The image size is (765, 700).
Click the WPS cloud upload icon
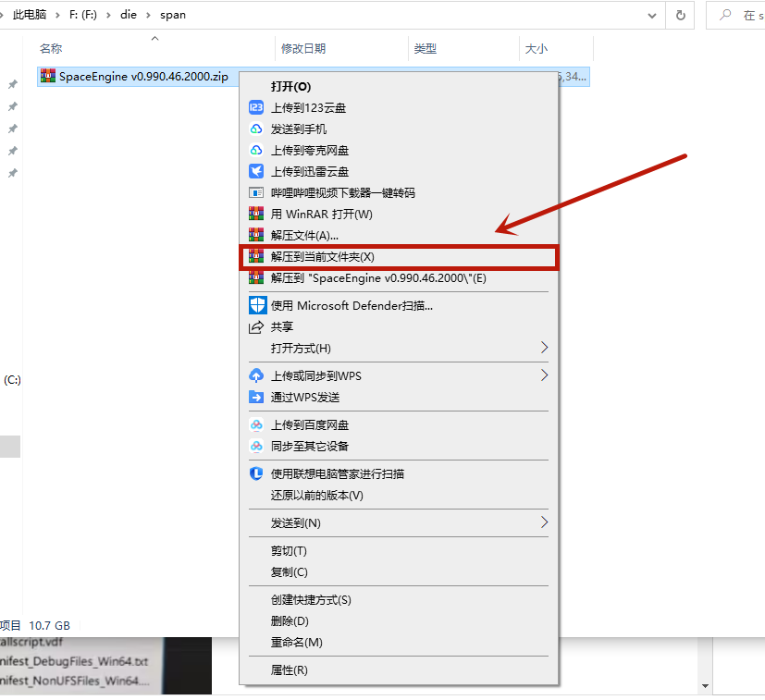pyautogui.click(x=256, y=375)
